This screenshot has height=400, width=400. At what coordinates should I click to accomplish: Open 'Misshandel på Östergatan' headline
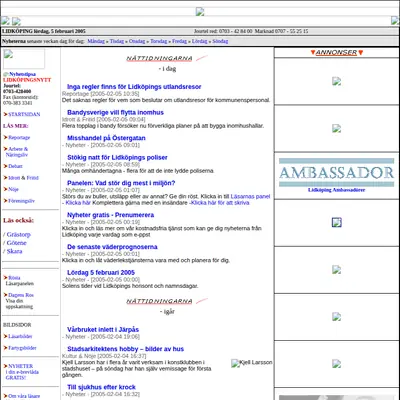tap(106, 138)
